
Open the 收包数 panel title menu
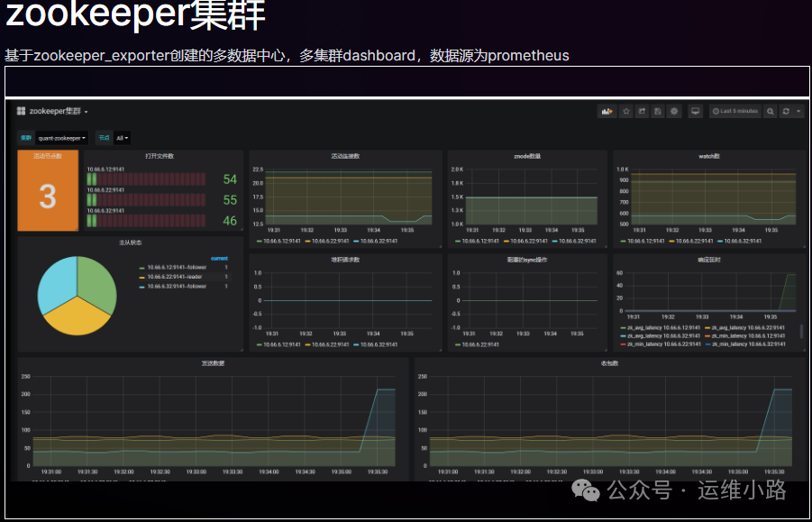click(610, 363)
